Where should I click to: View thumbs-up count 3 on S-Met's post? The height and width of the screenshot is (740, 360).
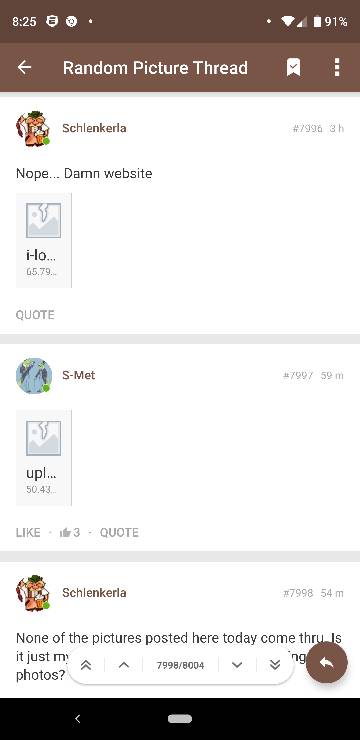pos(70,532)
